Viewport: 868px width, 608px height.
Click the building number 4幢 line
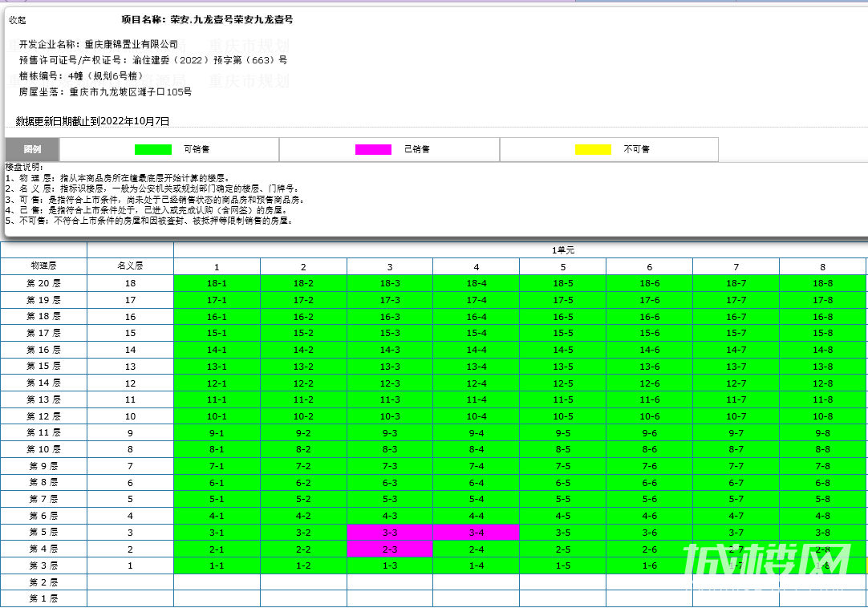coord(81,76)
